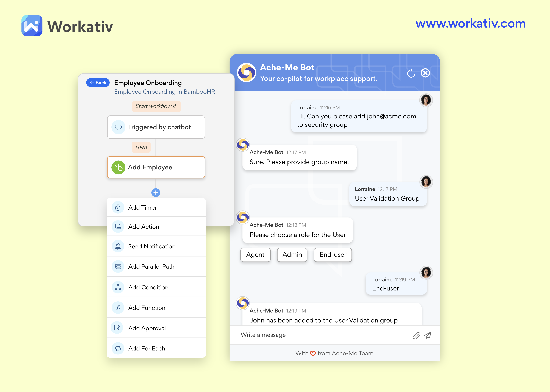Click the green BambooHR icon
Screen dimensions: 550x392
118,167
